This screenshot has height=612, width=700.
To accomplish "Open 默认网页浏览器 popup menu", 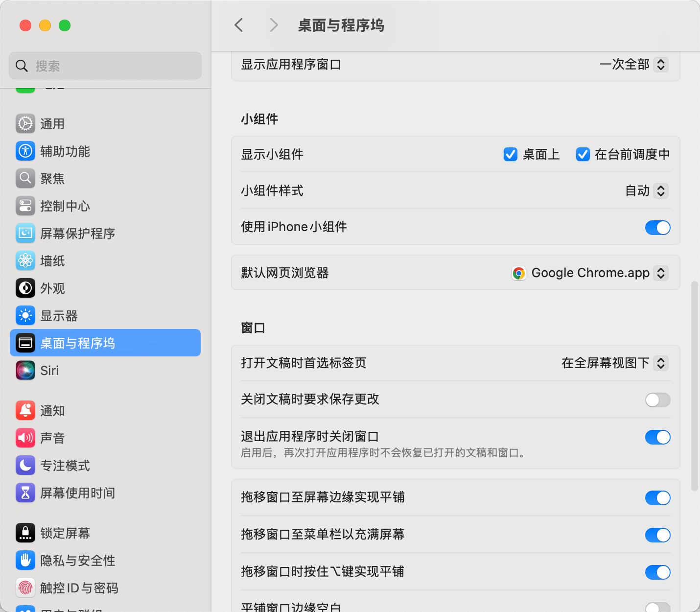I will [x=590, y=273].
